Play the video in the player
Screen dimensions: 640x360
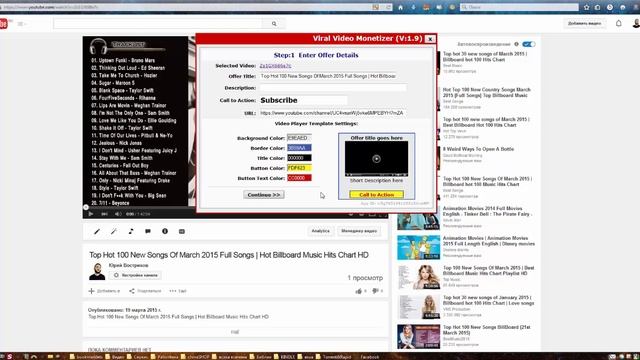tap(91, 214)
